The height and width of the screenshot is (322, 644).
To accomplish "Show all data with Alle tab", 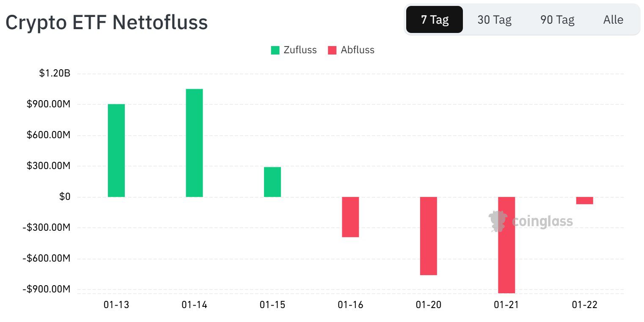I will pyautogui.click(x=613, y=19).
